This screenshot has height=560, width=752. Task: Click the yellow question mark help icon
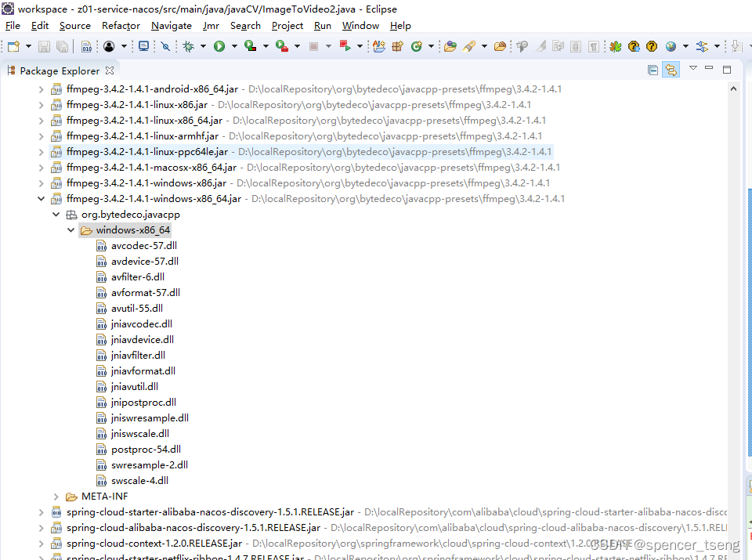(651, 46)
